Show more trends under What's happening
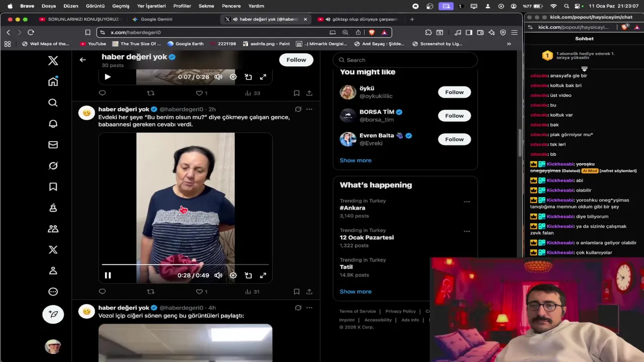644x362 pixels. [355, 292]
